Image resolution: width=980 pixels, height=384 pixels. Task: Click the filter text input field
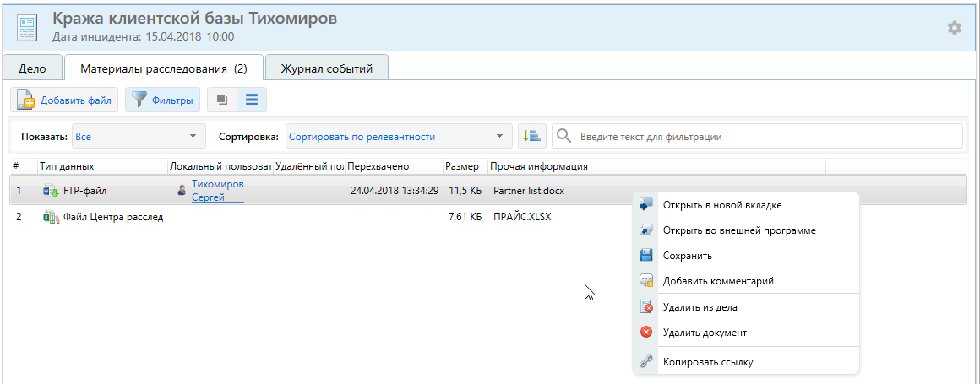point(758,136)
